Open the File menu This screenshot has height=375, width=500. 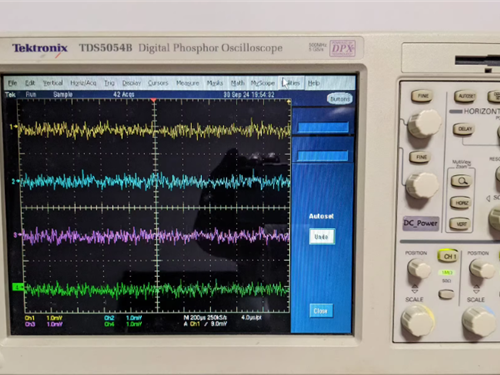click(13, 83)
